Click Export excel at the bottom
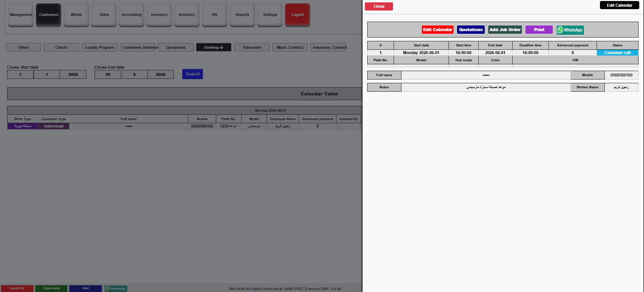The image size is (644, 292). [51, 289]
